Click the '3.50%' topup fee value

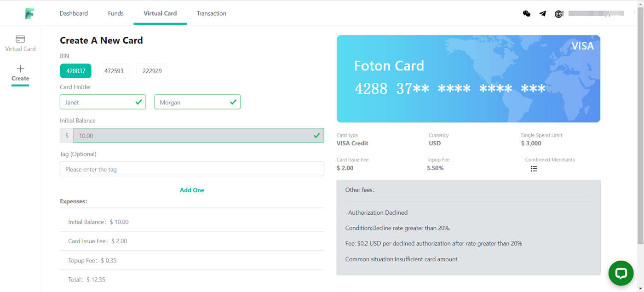pos(435,168)
